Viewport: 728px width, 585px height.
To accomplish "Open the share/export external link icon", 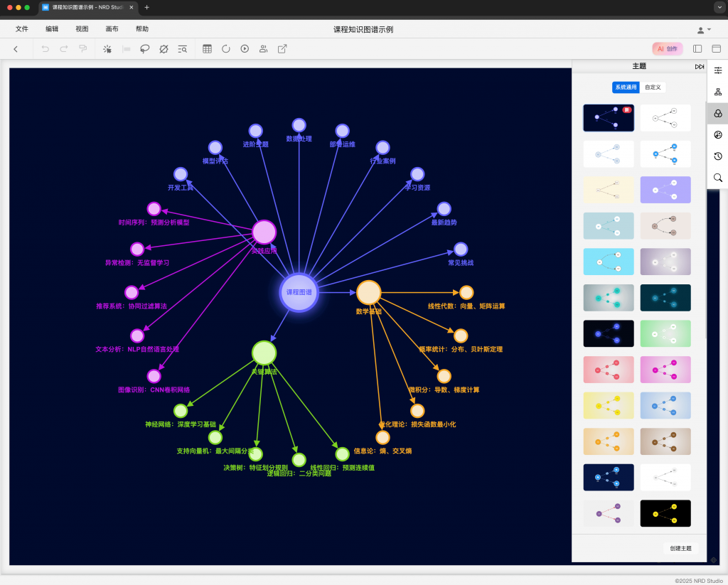I will (x=282, y=49).
